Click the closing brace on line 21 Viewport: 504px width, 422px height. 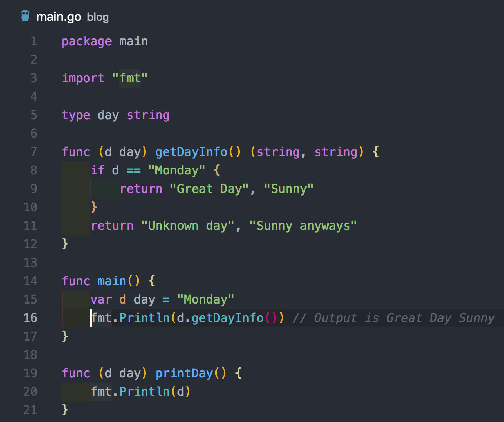point(65,410)
